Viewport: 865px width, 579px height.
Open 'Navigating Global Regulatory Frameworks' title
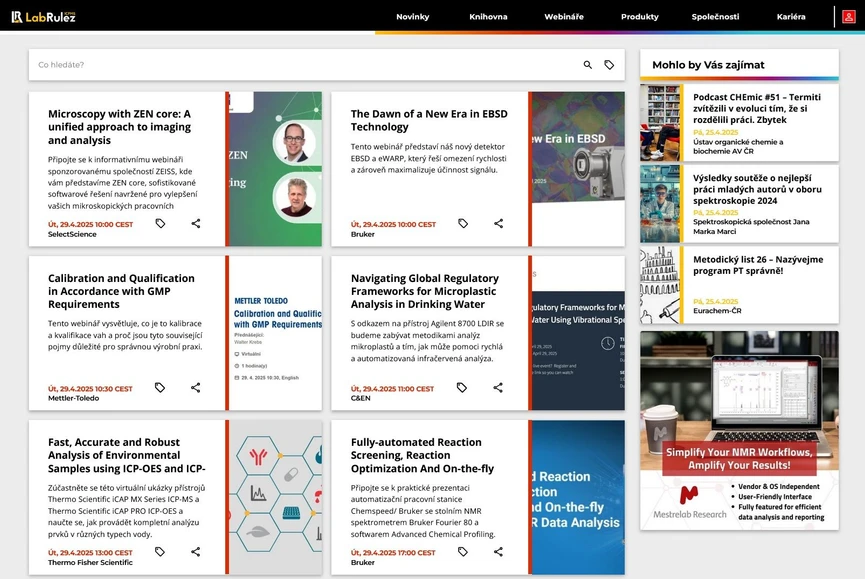click(425, 291)
